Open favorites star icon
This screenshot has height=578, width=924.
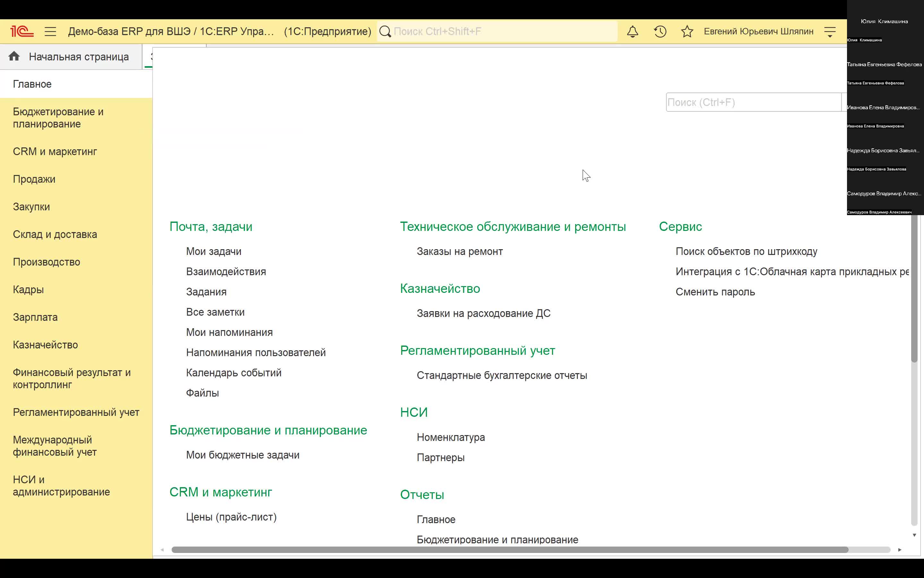[x=687, y=31]
